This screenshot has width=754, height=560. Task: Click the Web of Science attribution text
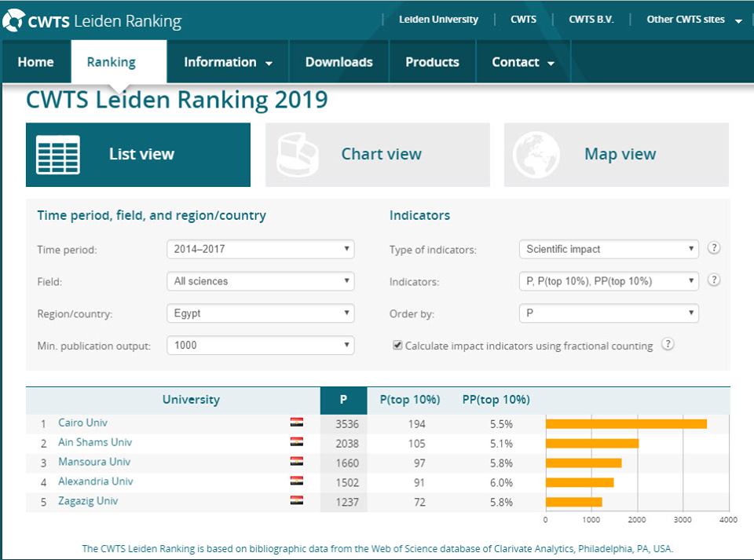378,548
